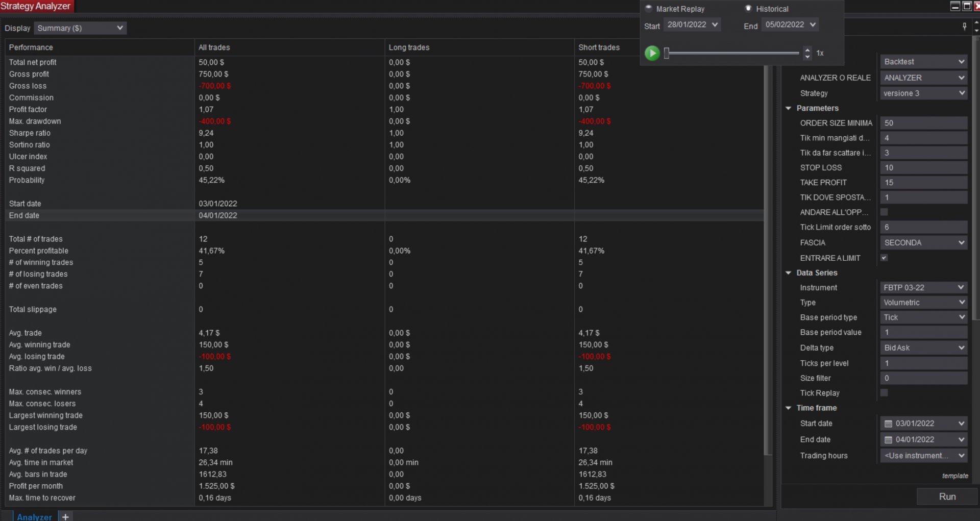This screenshot has height=521, width=980.
Task: Enable the Tick Replay checkbox
Action: 884,392
